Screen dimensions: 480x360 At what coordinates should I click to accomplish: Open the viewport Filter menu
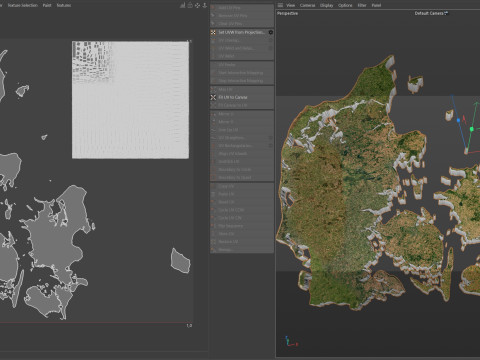coord(362,5)
